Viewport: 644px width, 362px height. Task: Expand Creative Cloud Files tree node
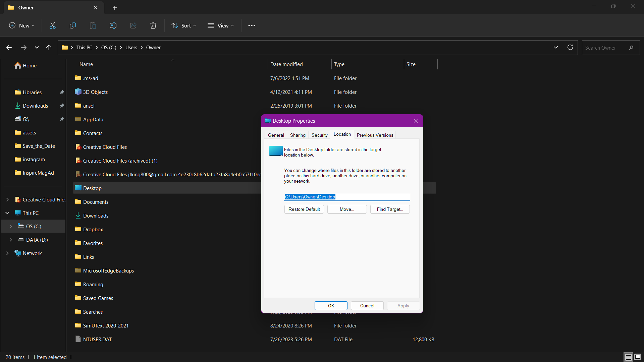(x=7, y=200)
